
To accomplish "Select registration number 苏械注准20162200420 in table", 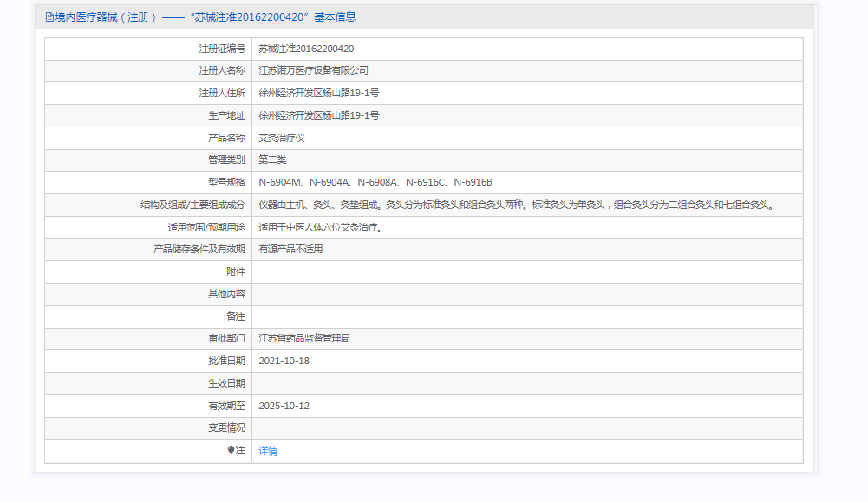I will click(x=306, y=49).
